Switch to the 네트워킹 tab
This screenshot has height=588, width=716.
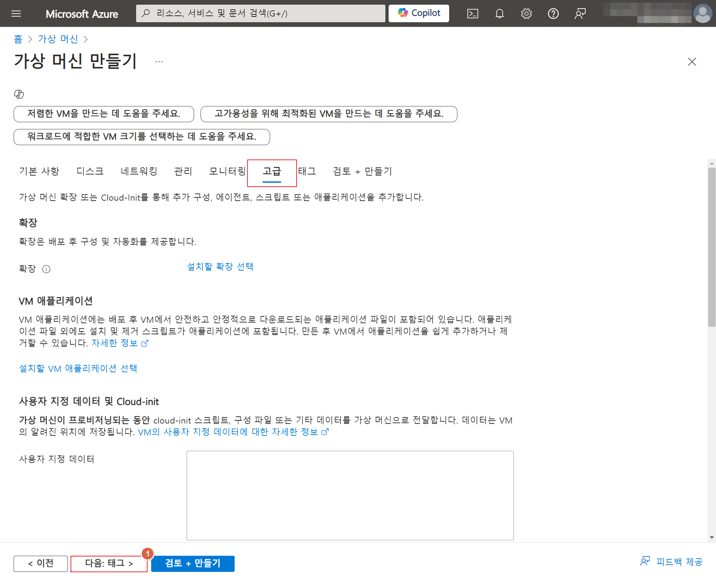pos(139,171)
